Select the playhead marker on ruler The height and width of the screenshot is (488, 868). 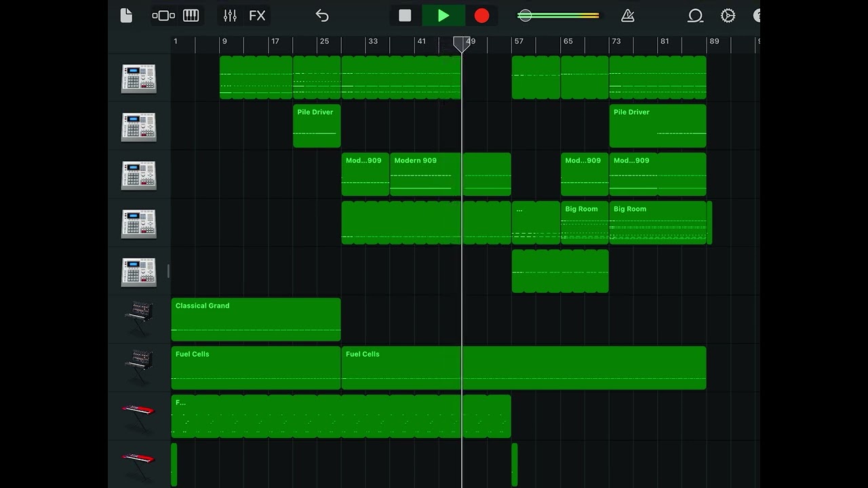pos(462,44)
